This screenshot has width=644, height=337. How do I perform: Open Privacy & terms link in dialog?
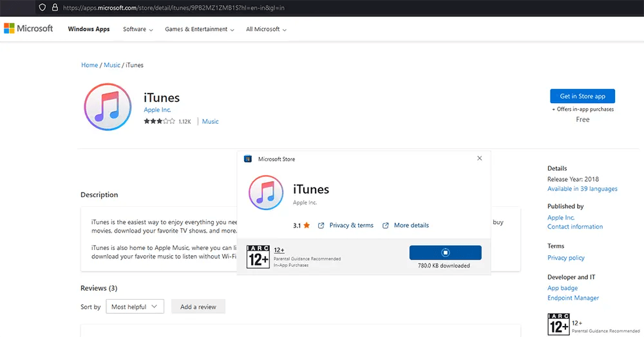351,226
